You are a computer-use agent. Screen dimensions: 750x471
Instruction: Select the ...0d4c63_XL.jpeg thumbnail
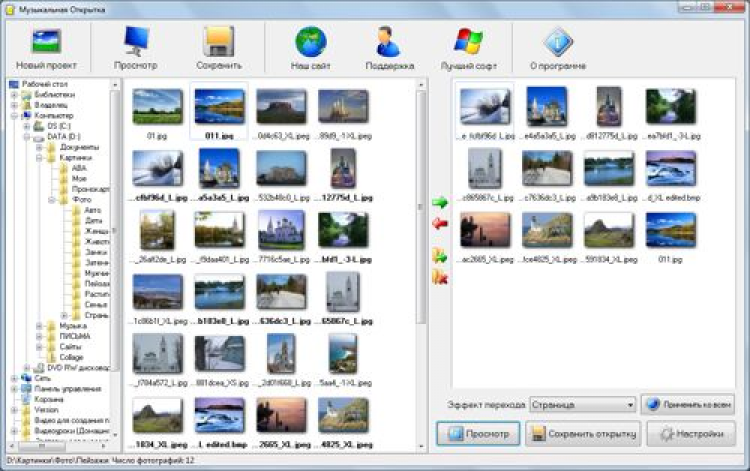[x=281, y=107]
